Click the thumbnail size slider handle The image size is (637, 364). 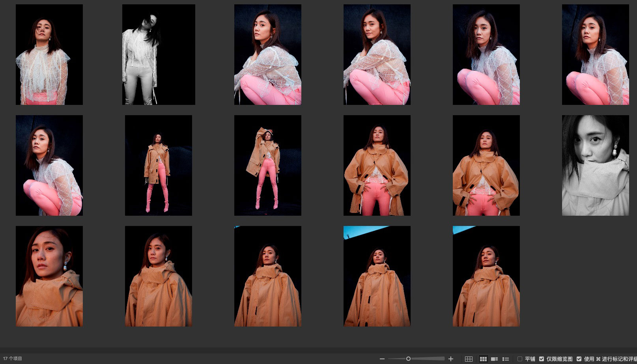click(408, 359)
